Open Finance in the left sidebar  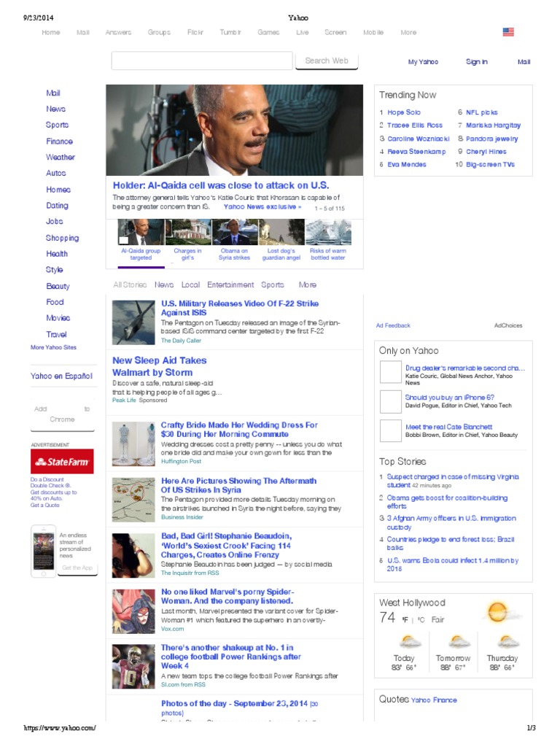coord(60,141)
